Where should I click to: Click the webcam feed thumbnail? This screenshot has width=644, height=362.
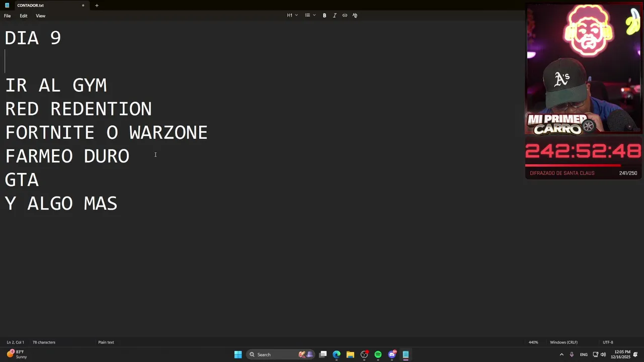point(584,69)
